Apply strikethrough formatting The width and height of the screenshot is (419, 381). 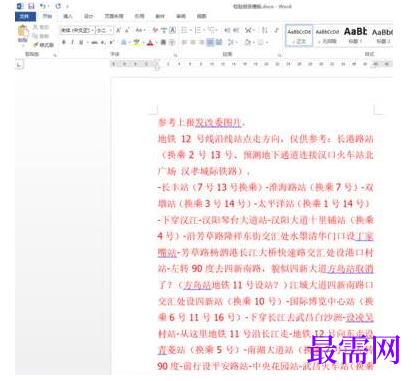click(95, 42)
